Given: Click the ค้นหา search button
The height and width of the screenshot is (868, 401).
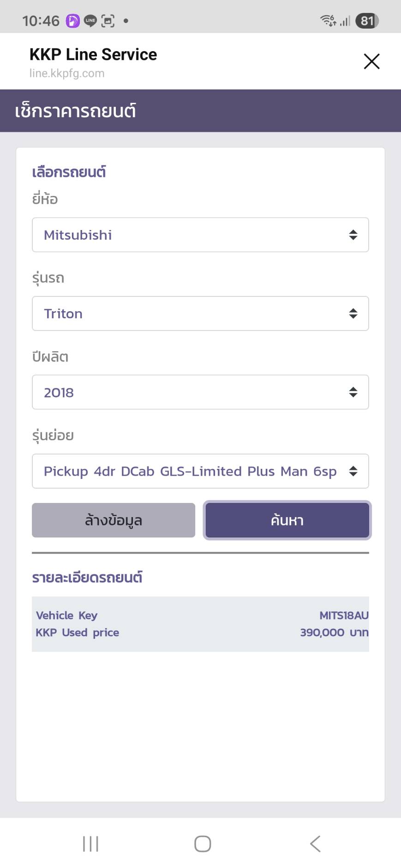Looking at the screenshot, I should pyautogui.click(x=287, y=520).
